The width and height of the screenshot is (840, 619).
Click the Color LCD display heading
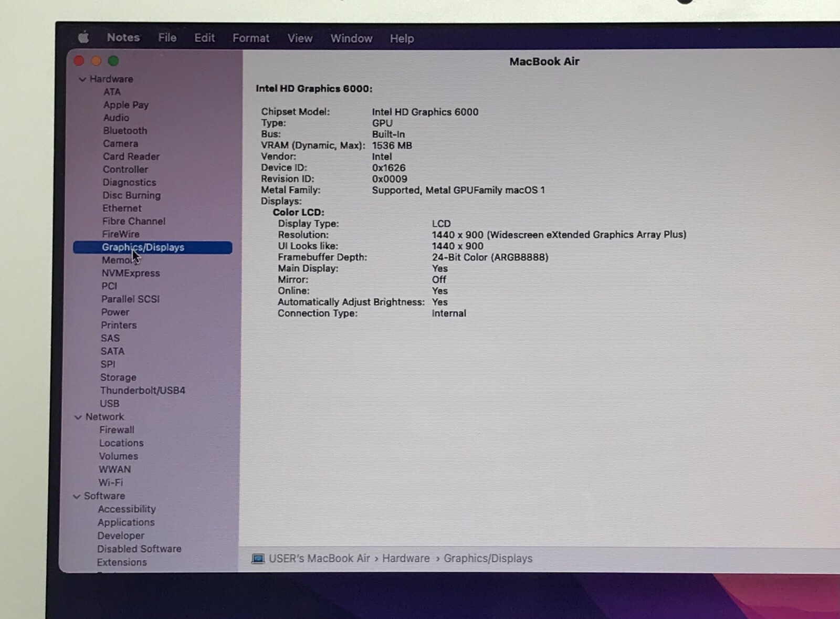point(298,213)
